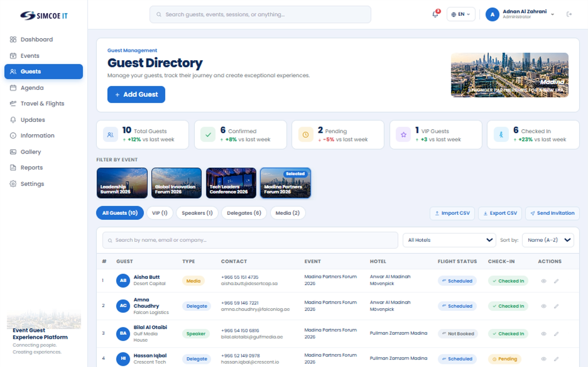The height and width of the screenshot is (367, 588).
Task: View Bilal Al Otaibi via eye icon
Action: [544, 334]
